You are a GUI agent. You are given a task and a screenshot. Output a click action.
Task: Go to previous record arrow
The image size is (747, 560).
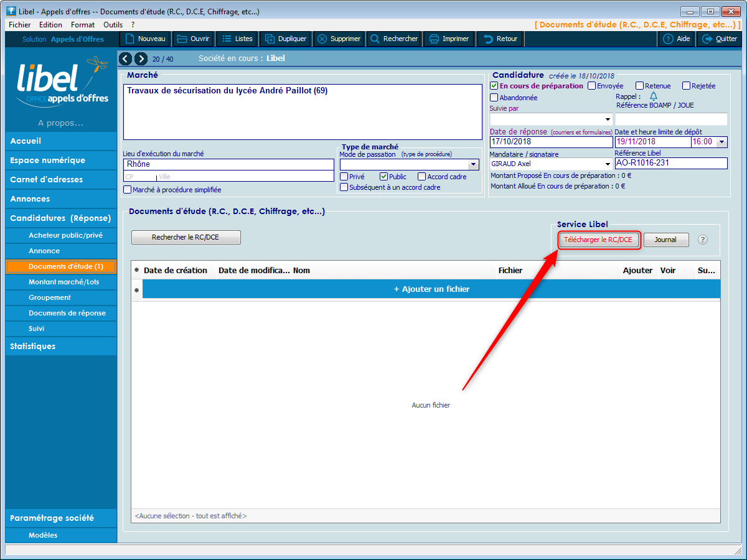(125, 58)
